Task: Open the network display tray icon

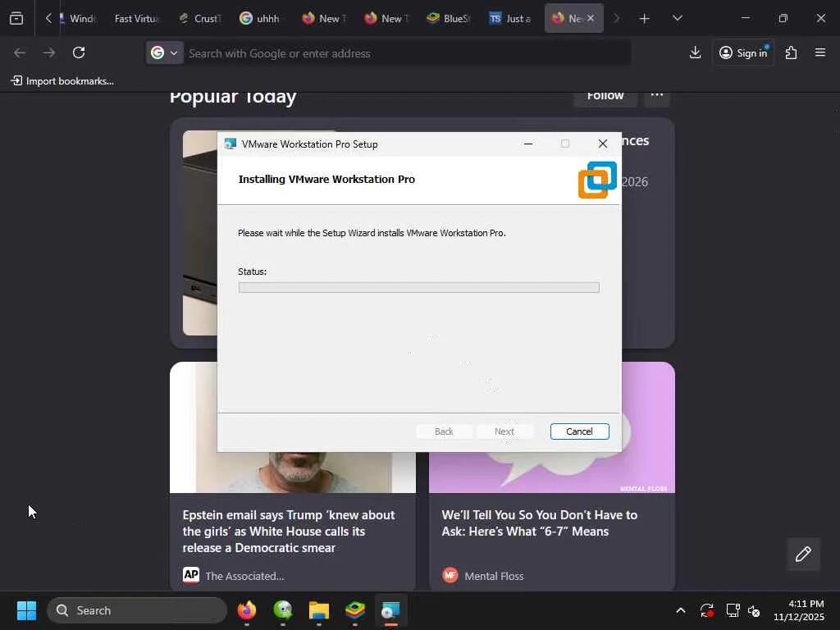Action: (x=733, y=610)
